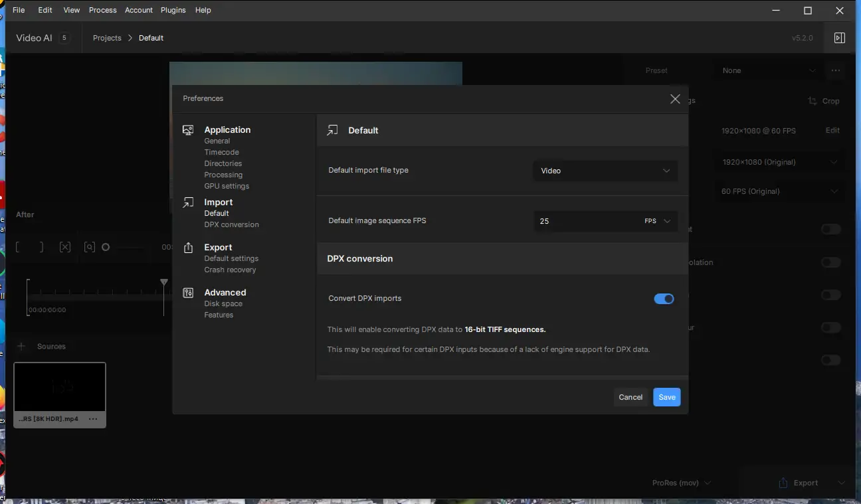
Task: Click the 5 badge next to Video AI
Action: click(x=64, y=38)
